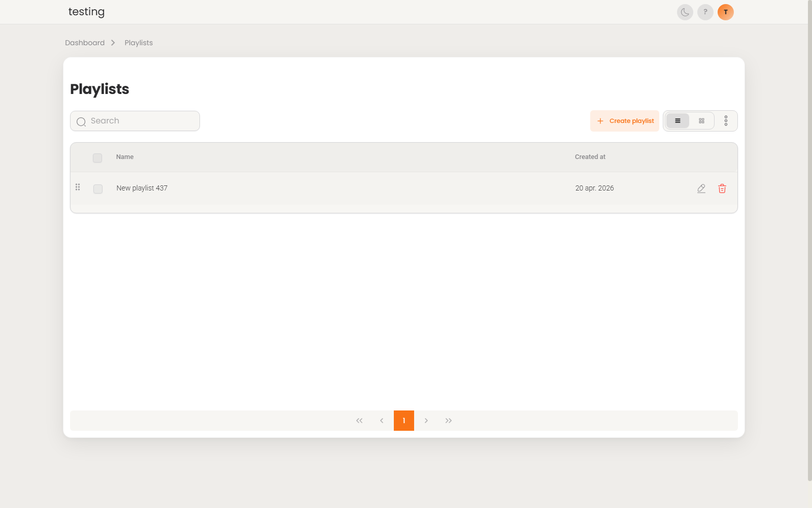Open the help question mark icon
The image size is (812, 508).
pos(705,12)
